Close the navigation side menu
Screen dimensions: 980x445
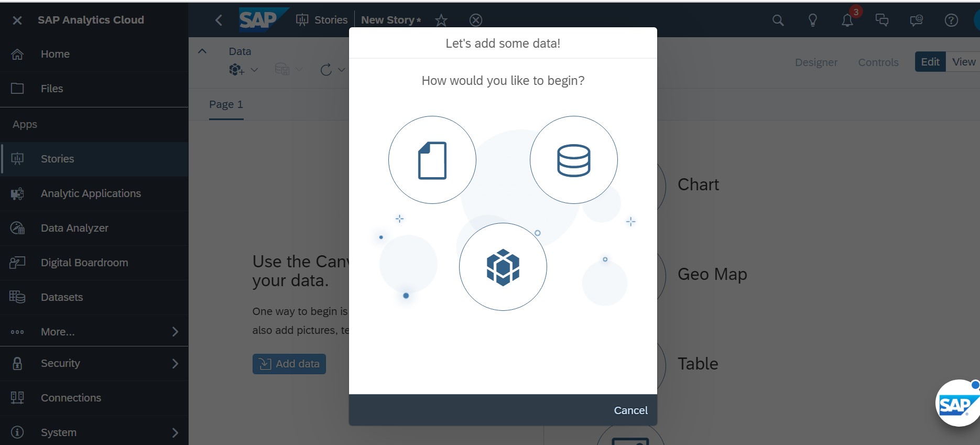coord(17,20)
